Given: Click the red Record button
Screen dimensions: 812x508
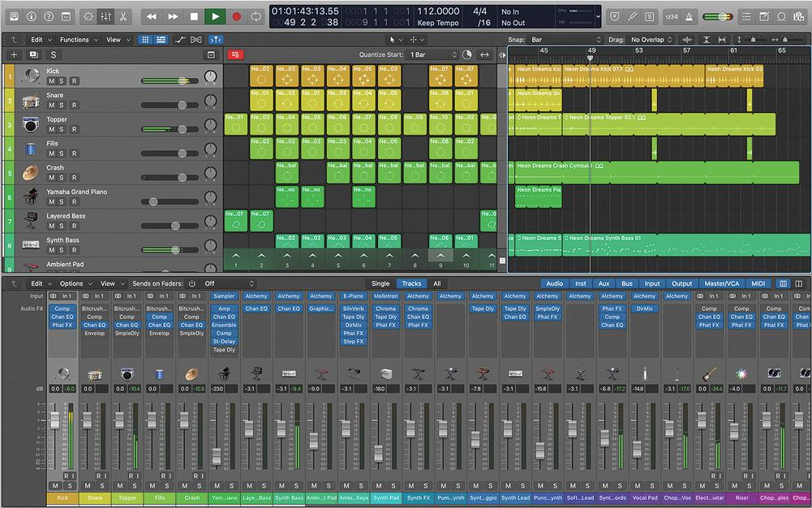Looking at the screenshot, I should coord(237,16).
